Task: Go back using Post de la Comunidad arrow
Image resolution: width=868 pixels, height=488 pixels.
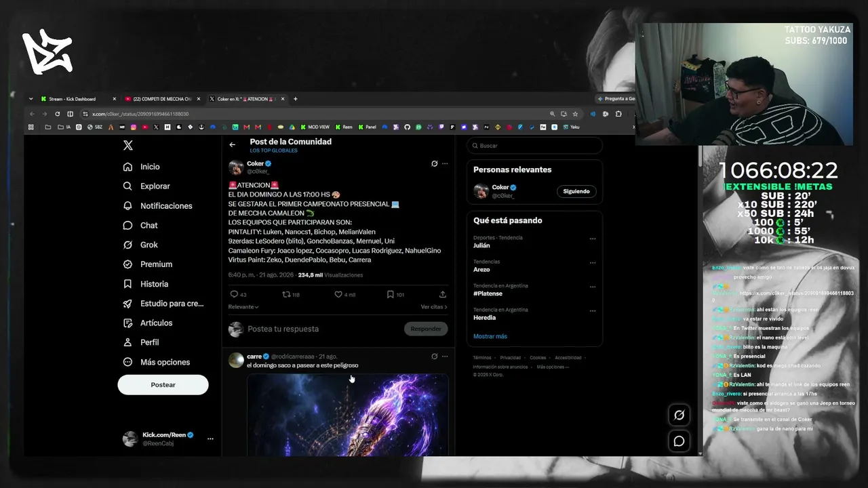Action: (232, 144)
